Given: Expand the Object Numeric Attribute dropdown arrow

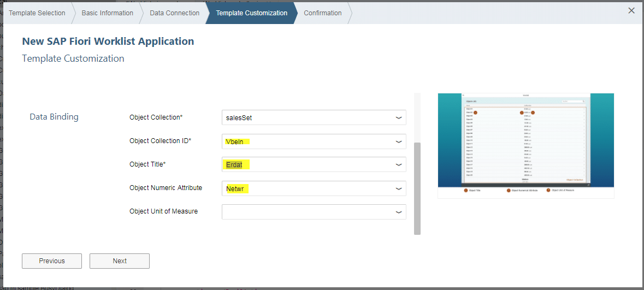Looking at the screenshot, I should pos(398,188).
